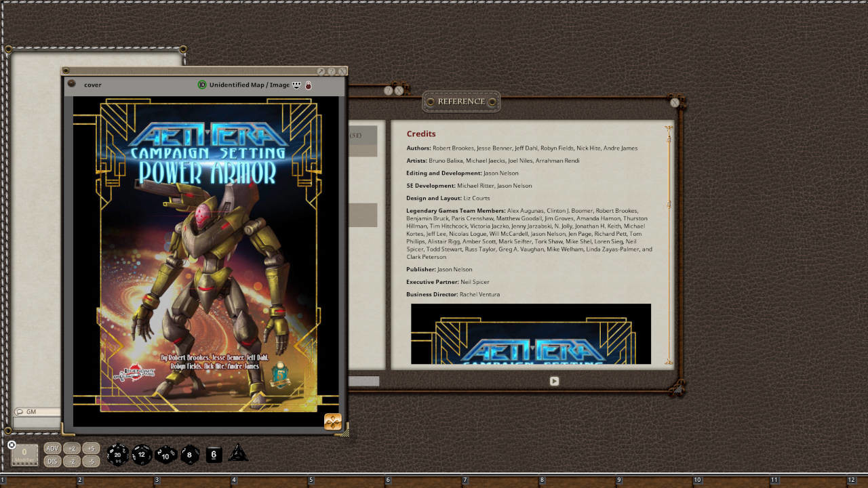Click the d4 pyramid die
868x488 pixels.
pos(238,453)
